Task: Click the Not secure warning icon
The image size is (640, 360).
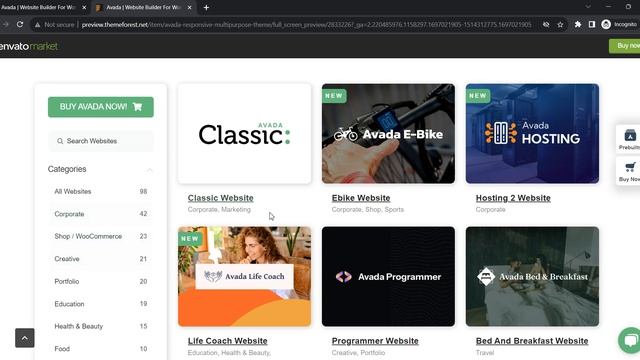Action: coord(38,25)
